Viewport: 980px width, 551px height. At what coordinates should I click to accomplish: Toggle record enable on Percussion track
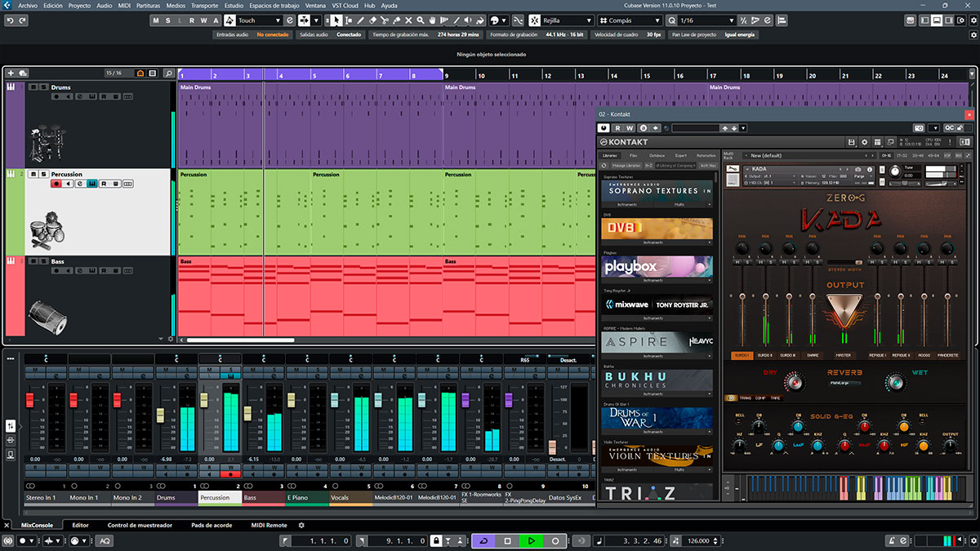coord(56,184)
